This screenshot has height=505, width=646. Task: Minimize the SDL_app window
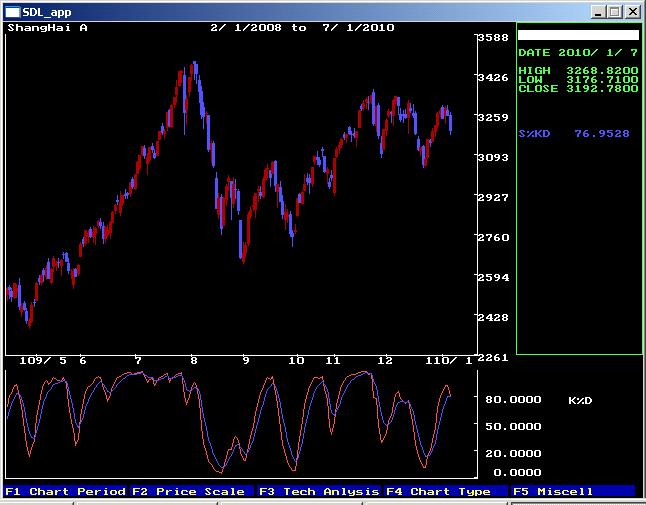[598, 12]
